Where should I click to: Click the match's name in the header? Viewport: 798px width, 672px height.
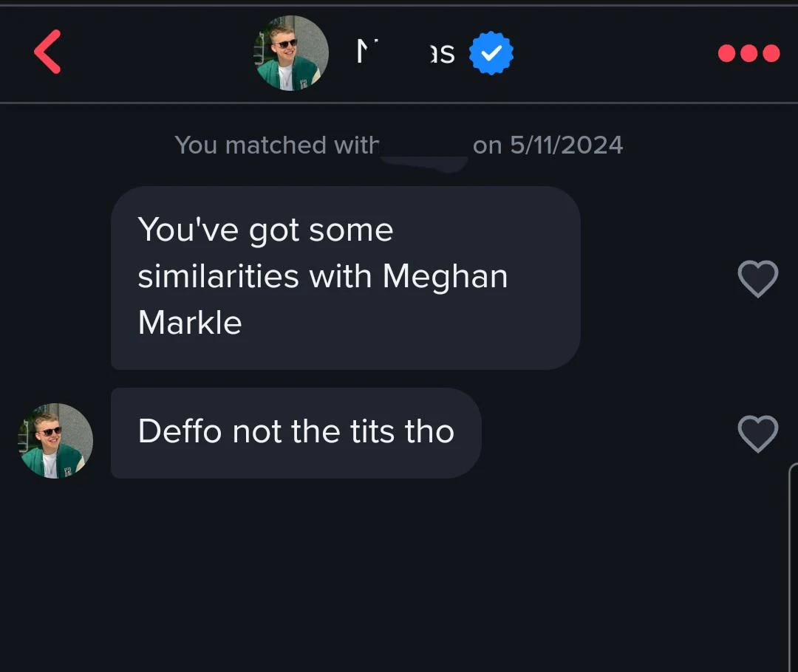[405, 53]
